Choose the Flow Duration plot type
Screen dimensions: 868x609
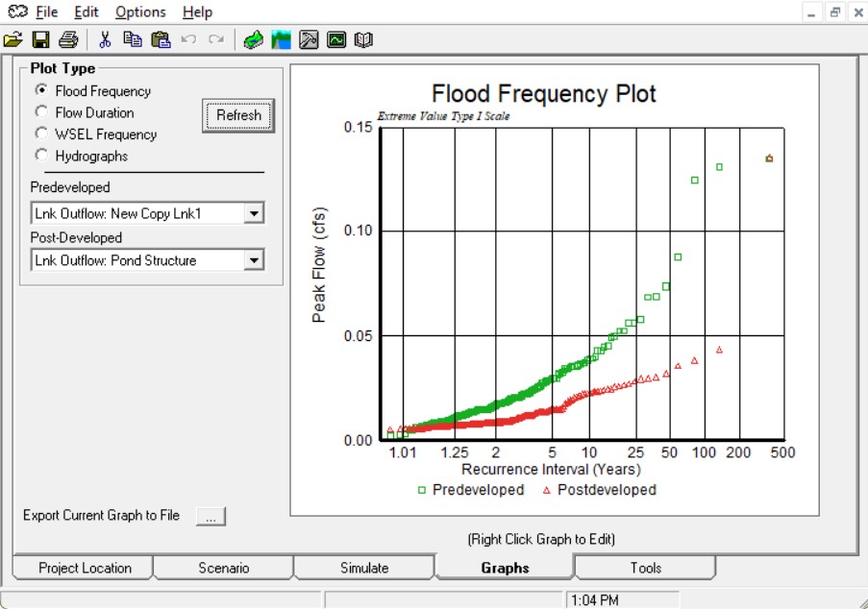[40, 112]
